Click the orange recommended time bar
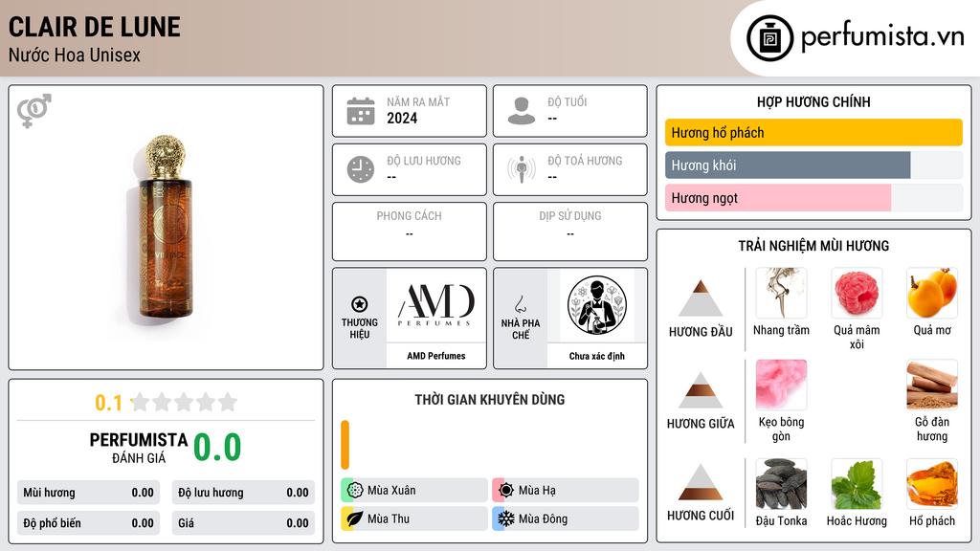Viewport: 980px width, 551px height. coord(345,445)
